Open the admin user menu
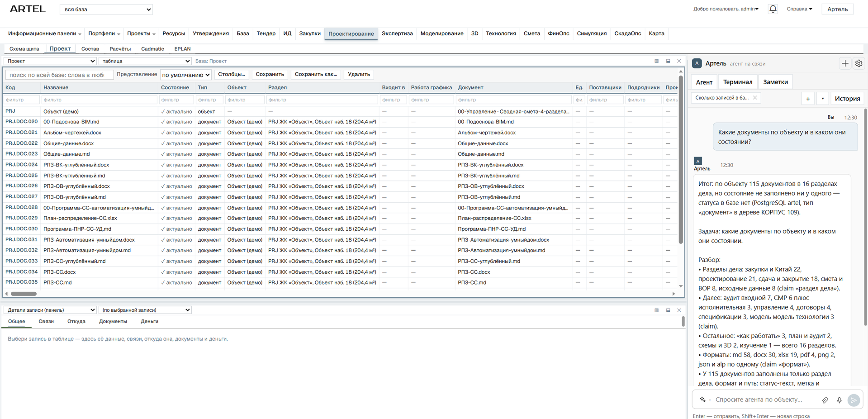The height and width of the screenshot is (419, 868). (x=726, y=9)
